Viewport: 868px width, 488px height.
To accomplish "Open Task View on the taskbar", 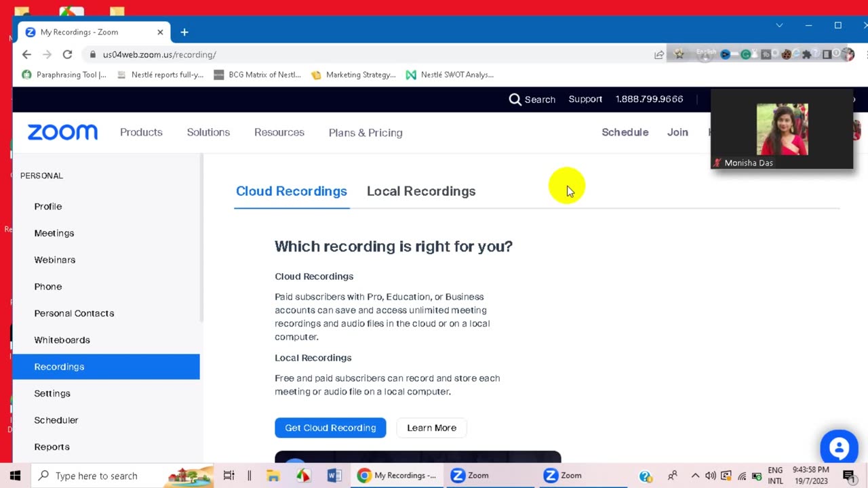I will coord(229,475).
